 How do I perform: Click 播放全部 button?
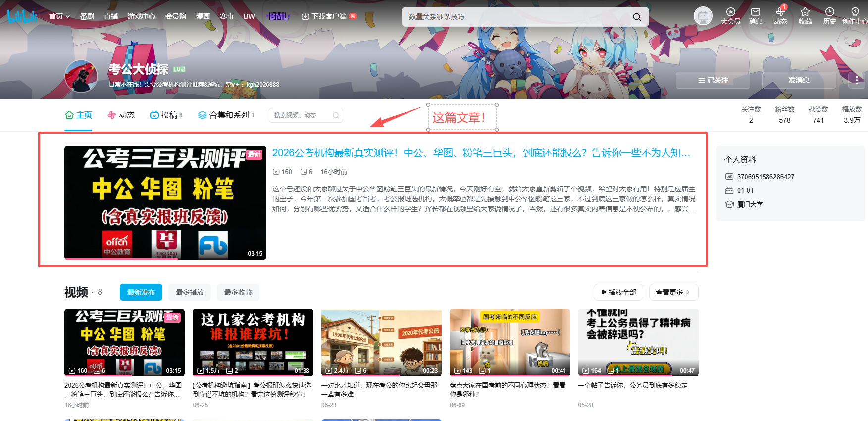[618, 292]
